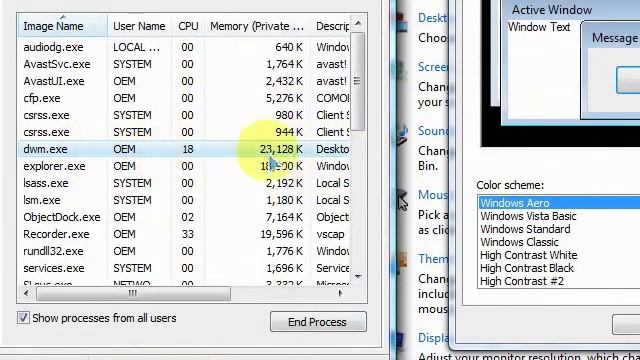Select the explorer.exe process row

tap(184, 166)
